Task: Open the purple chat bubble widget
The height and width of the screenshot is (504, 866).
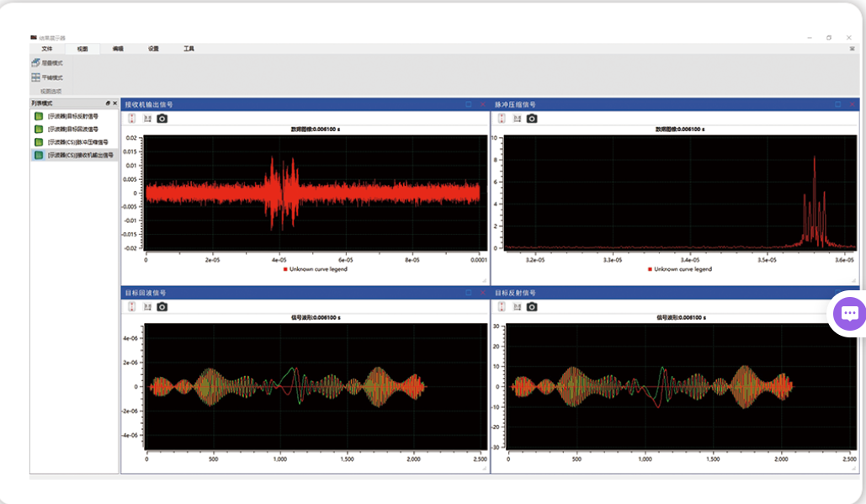Action: [849, 314]
